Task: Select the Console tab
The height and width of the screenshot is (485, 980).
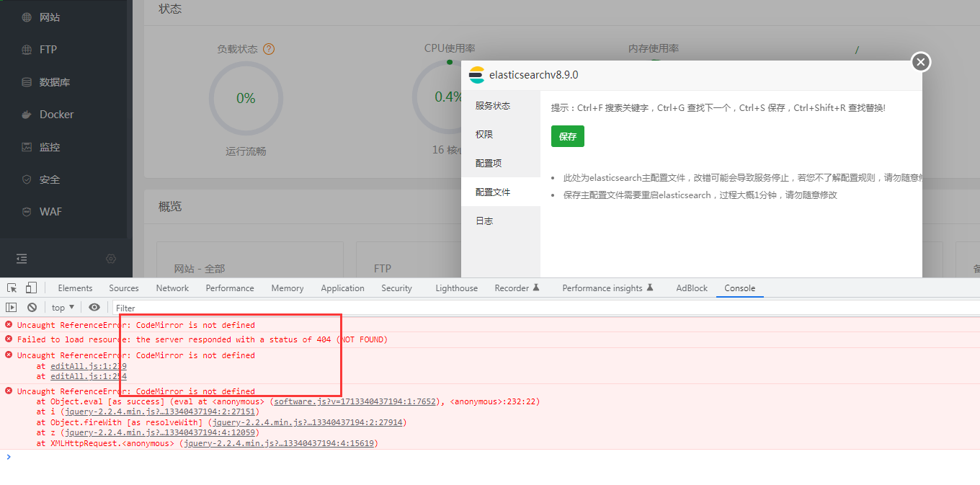Action: pos(740,288)
